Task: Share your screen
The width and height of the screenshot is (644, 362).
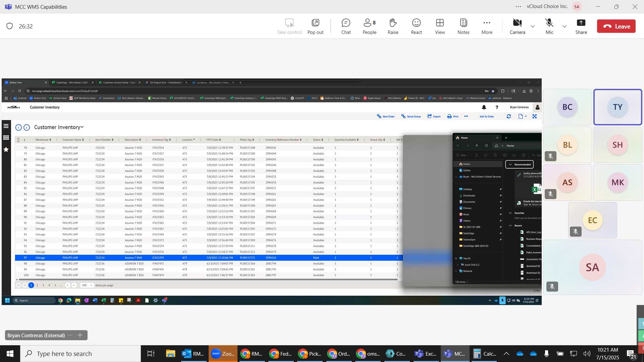Action: click(581, 26)
